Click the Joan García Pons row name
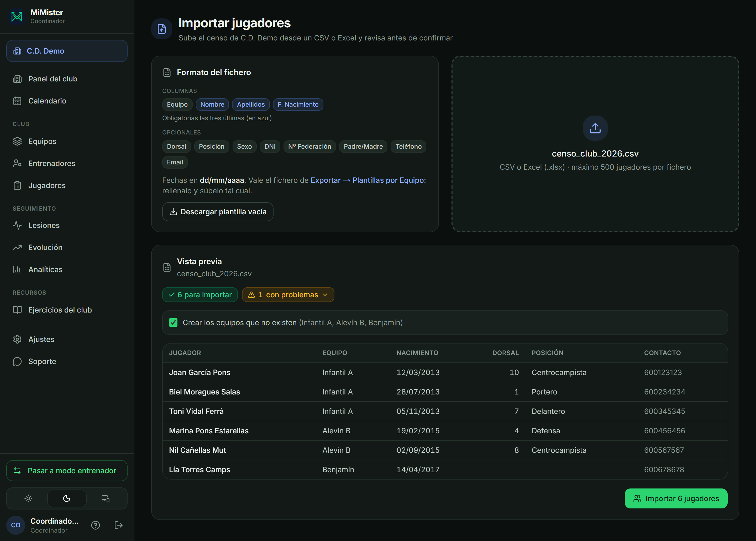 click(x=200, y=372)
